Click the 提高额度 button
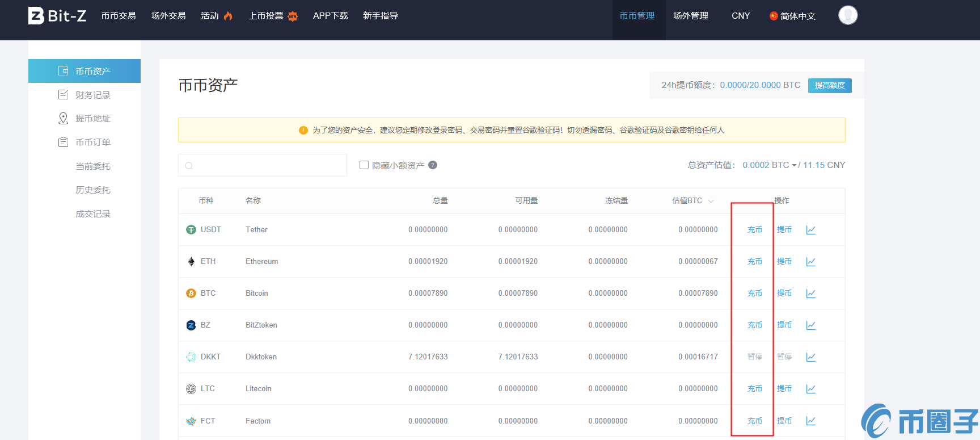This screenshot has width=980, height=440. tap(830, 85)
